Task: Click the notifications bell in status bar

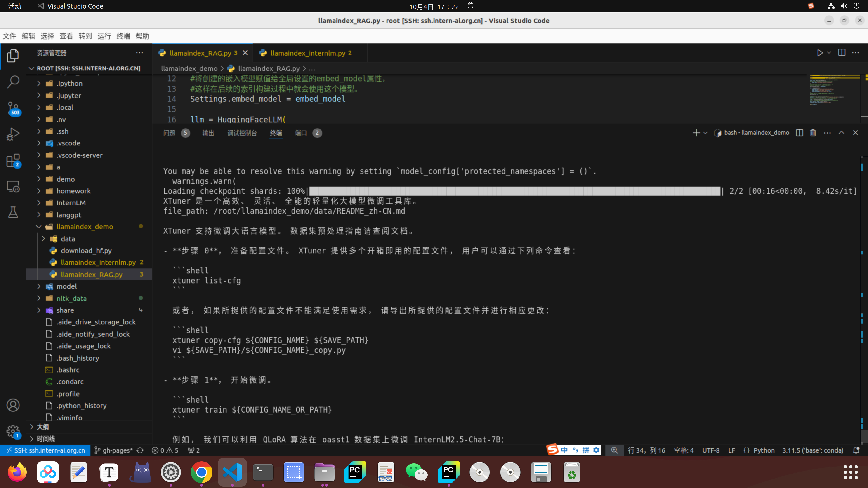Action: [x=856, y=450]
